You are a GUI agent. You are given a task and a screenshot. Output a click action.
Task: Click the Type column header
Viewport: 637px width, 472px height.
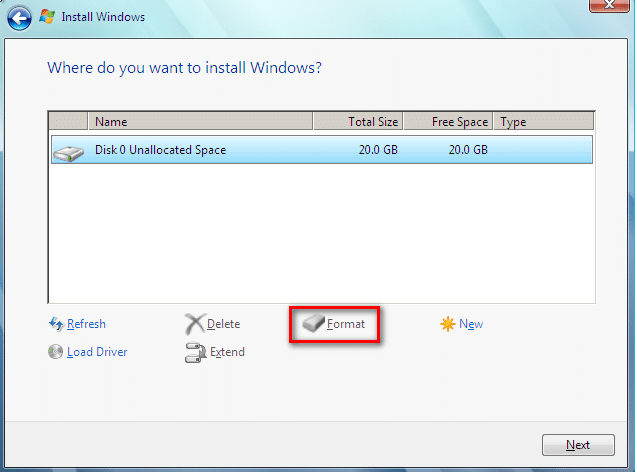coord(544,121)
